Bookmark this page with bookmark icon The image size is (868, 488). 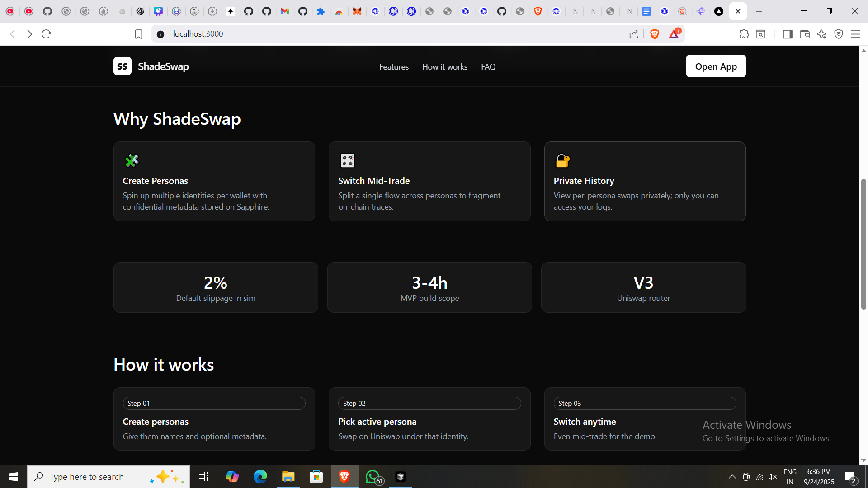138,34
